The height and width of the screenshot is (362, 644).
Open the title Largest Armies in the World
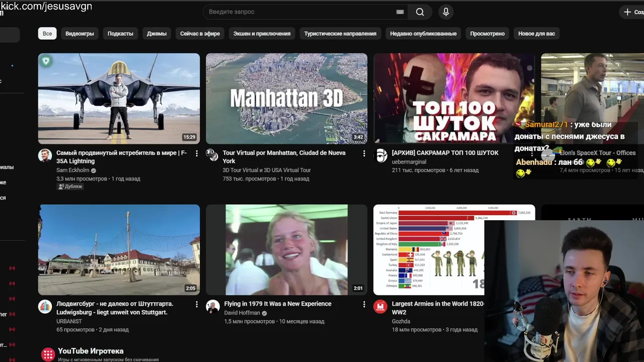click(x=438, y=308)
